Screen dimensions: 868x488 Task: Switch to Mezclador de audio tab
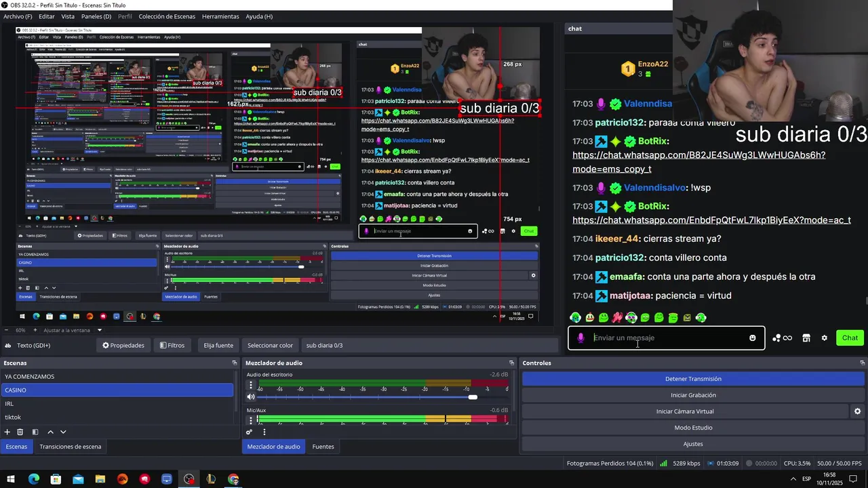click(x=273, y=447)
